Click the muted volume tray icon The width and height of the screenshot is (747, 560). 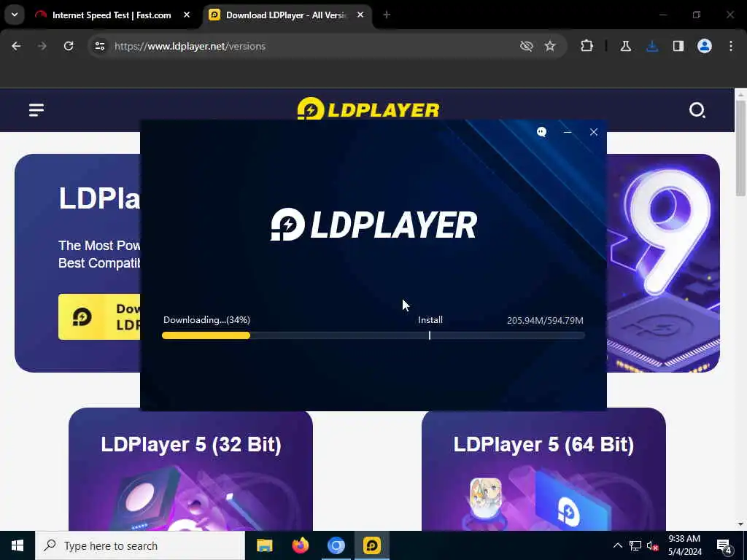[x=653, y=545]
